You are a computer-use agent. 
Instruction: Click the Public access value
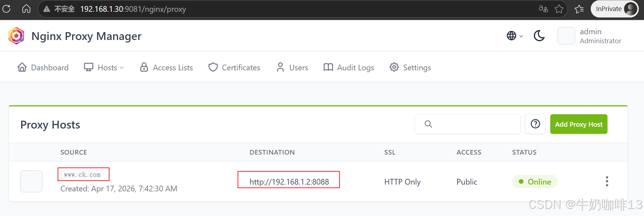point(467,182)
